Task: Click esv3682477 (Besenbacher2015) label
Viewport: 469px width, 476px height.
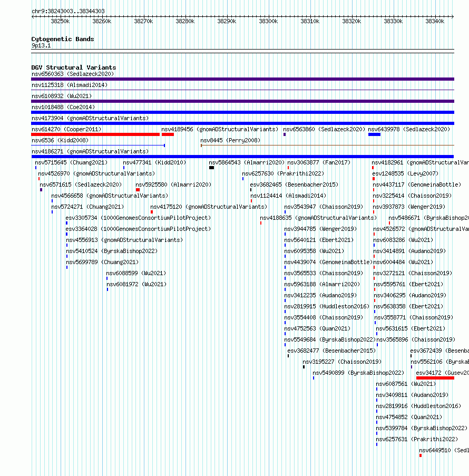Action: tap(331, 351)
